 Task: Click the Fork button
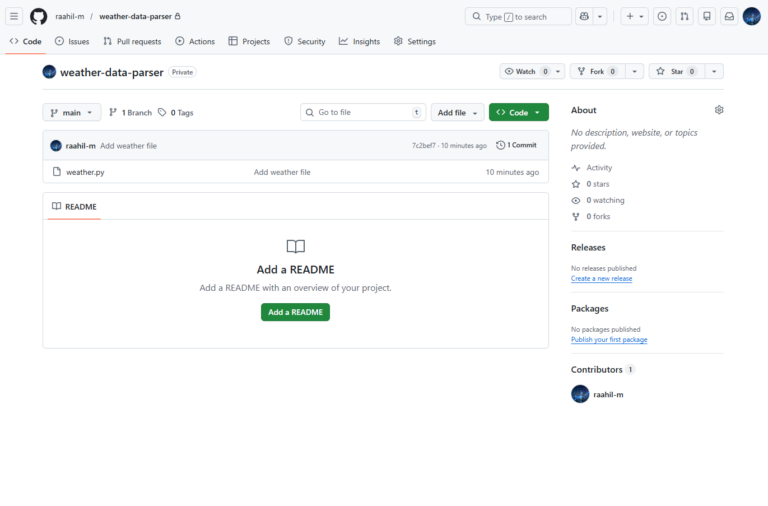(598, 72)
